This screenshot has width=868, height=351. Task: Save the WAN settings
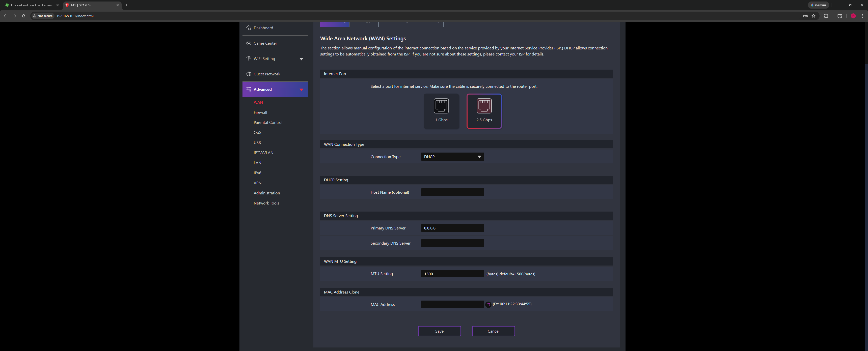pos(439,331)
